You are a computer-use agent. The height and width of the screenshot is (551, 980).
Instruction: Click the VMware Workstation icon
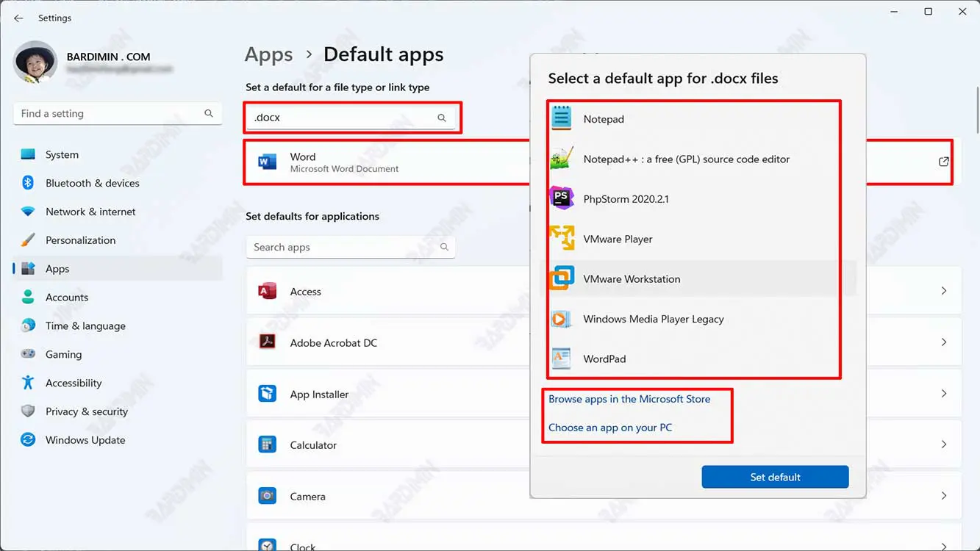point(562,278)
